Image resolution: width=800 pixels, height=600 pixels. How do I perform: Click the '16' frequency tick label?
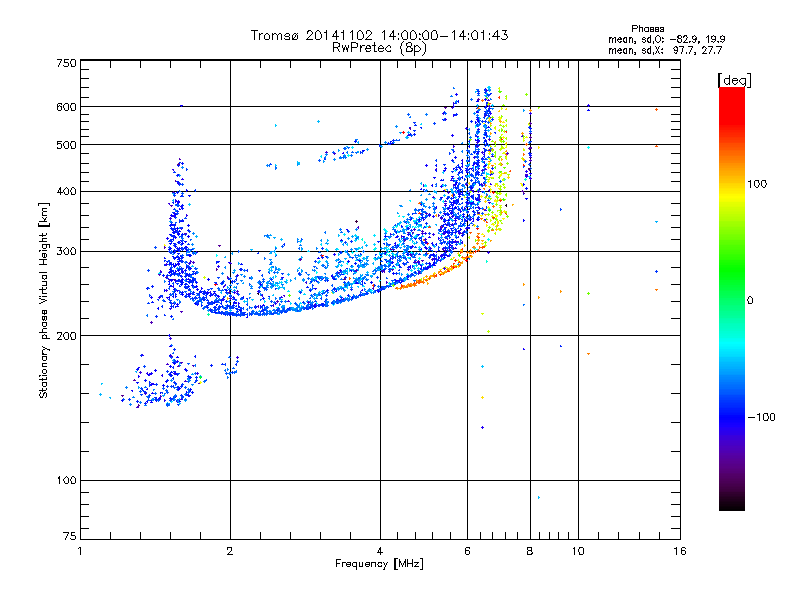[680, 551]
